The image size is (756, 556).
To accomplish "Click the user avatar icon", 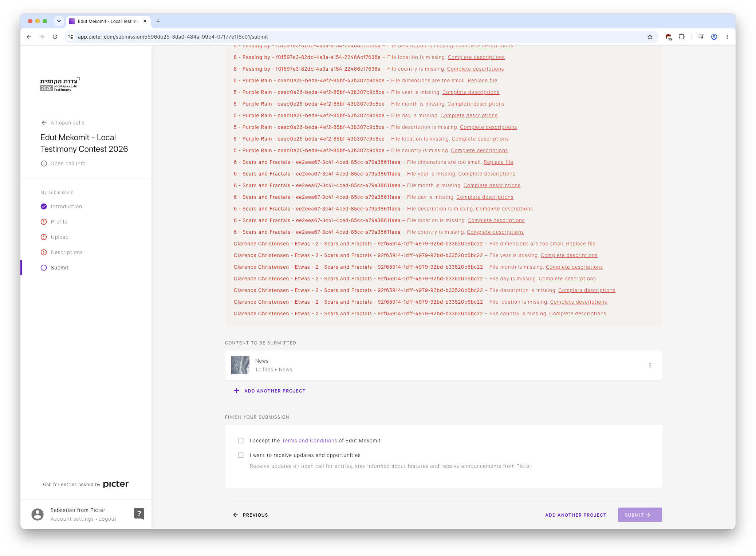I will [38, 514].
